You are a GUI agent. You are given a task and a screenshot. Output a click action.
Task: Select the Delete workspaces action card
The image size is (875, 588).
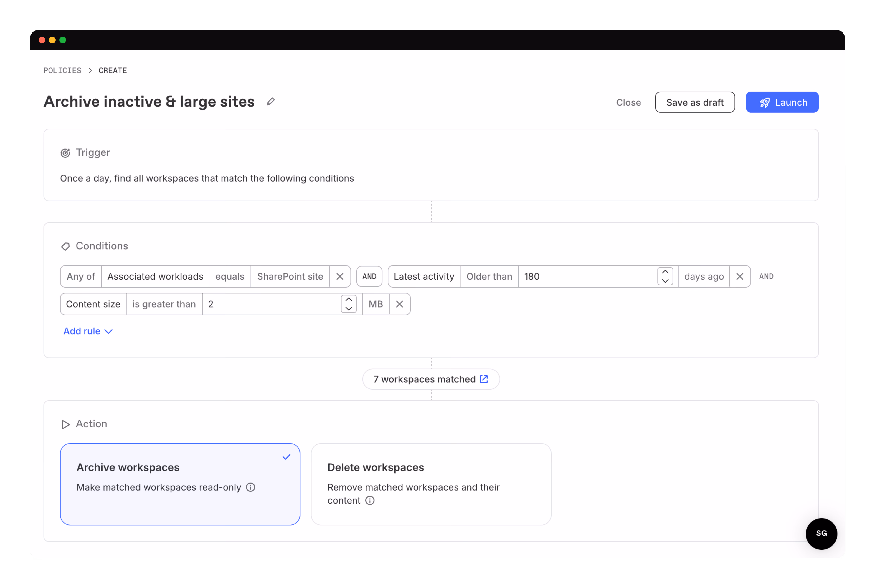(431, 484)
